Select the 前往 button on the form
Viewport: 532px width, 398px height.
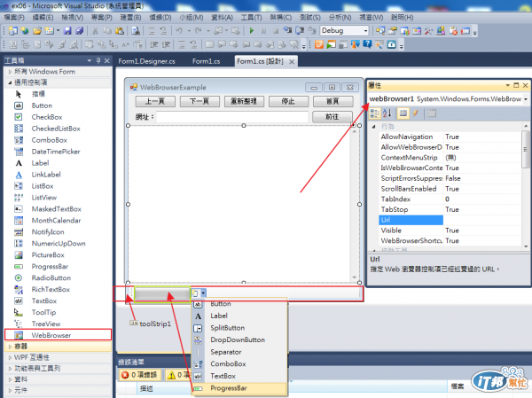click(x=332, y=117)
